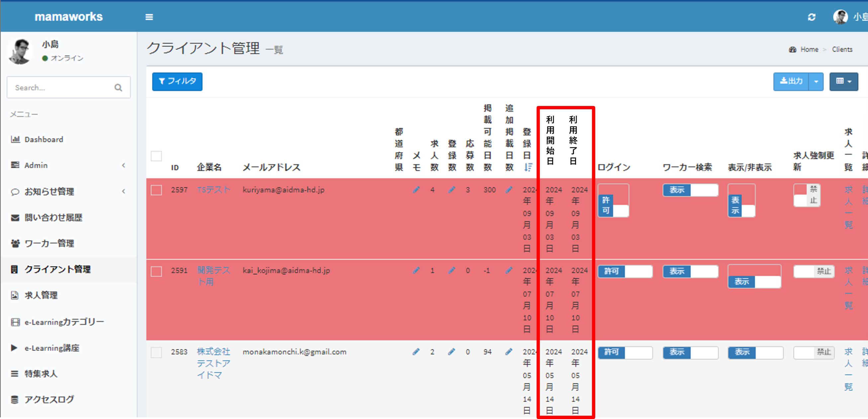Click additional days pencil for ID 2583
868x419 pixels.
tap(509, 352)
